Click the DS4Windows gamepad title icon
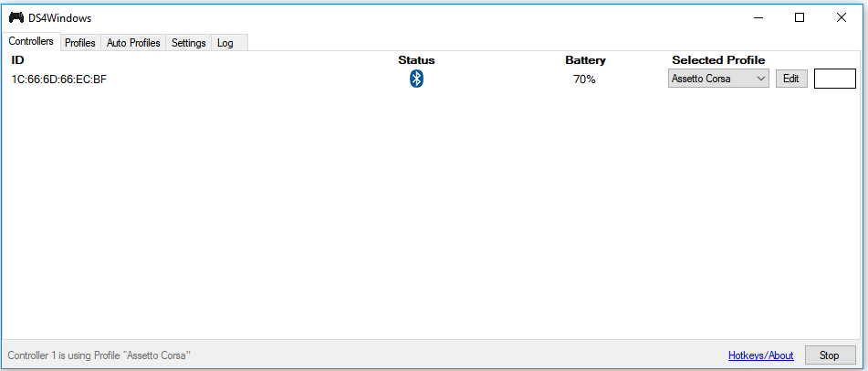This screenshot has height=371, width=868. tap(16, 17)
